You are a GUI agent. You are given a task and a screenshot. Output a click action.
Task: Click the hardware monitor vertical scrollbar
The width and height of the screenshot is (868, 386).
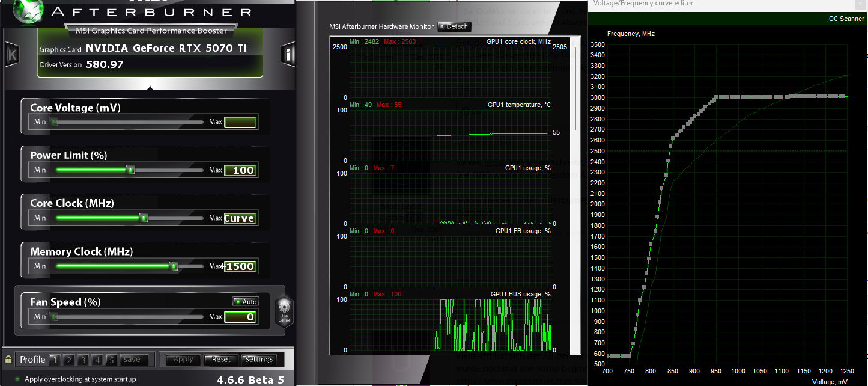pos(575,87)
